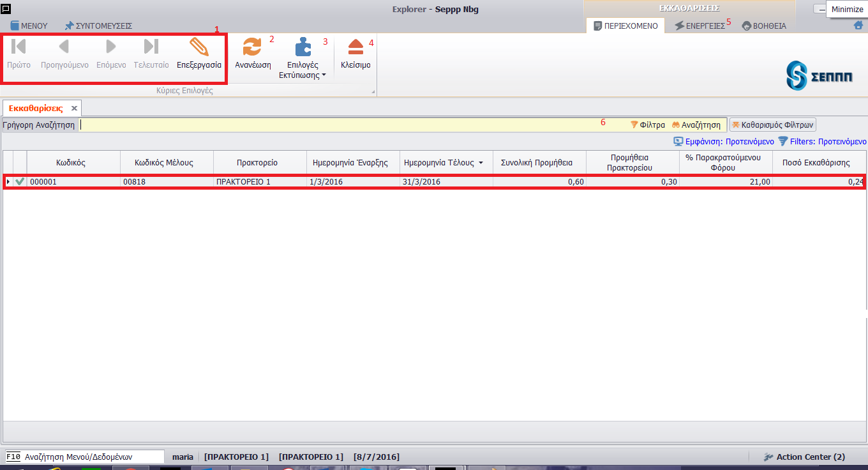Click the Πρακτορείο column header
The height and width of the screenshot is (470, 868).
[x=260, y=163]
